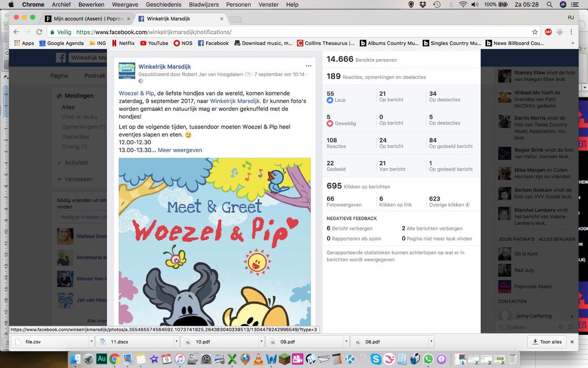Open the volume control in the menu bar
Viewport: 588px width, 368px height.
[475, 4]
